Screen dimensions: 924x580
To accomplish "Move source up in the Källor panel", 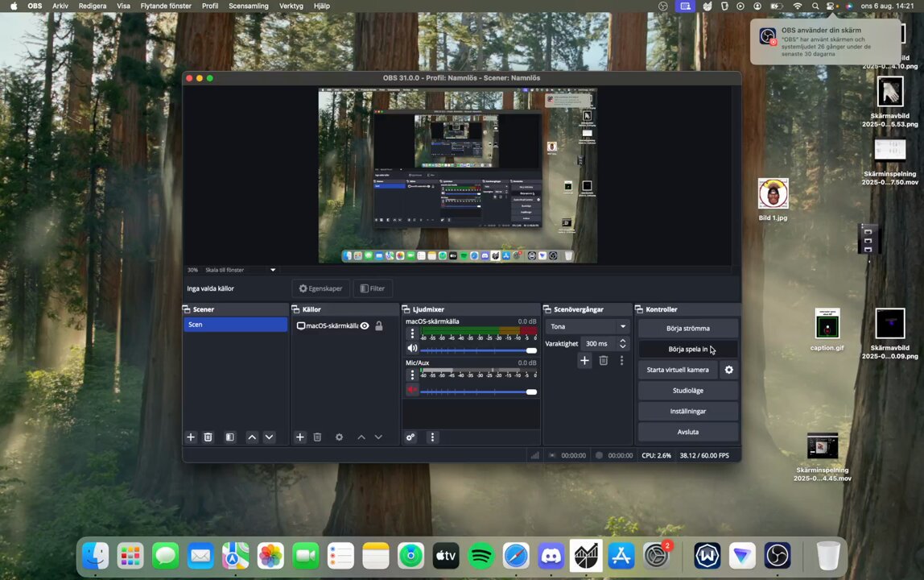I will click(361, 437).
